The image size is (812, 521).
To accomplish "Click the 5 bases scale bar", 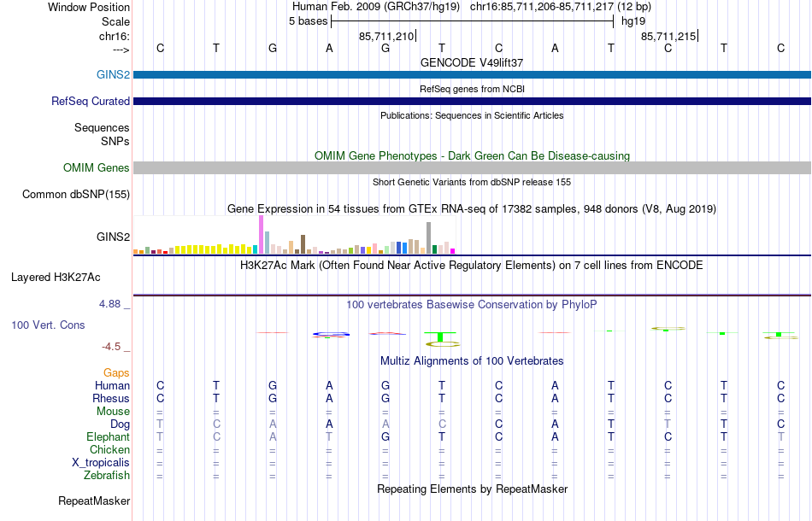I will point(472,21).
